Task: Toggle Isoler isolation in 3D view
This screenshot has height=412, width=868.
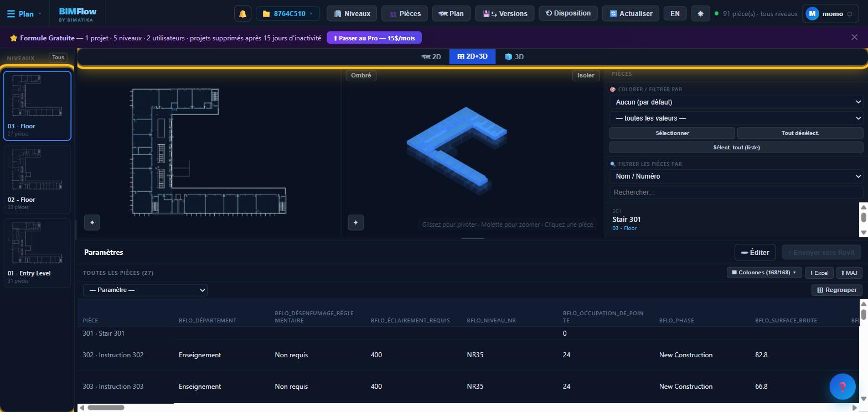Action: [586, 75]
